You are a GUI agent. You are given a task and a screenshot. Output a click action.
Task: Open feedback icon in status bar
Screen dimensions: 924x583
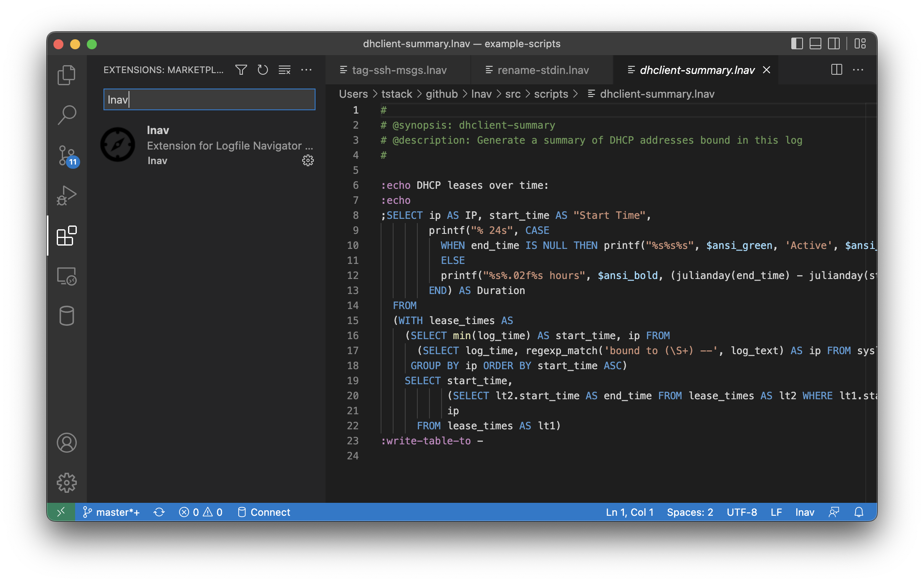click(833, 512)
